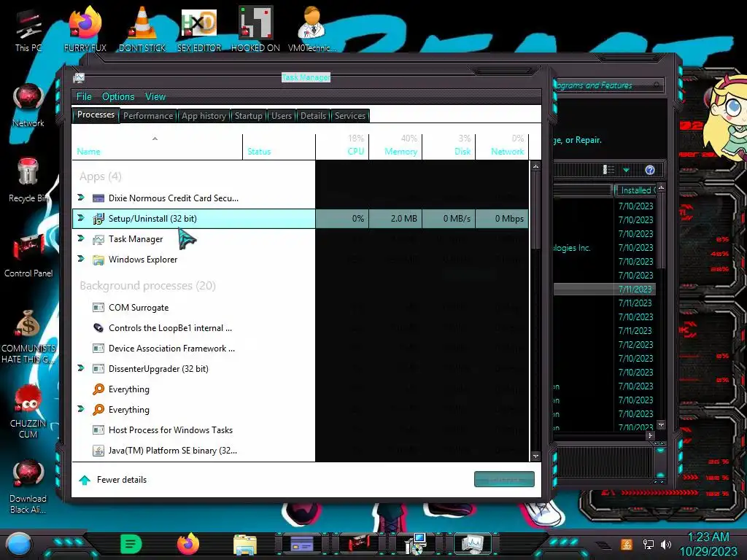The height and width of the screenshot is (560, 747).
Task: Expand the DissenterUpgrader (32 bit) process
Action: (81, 368)
